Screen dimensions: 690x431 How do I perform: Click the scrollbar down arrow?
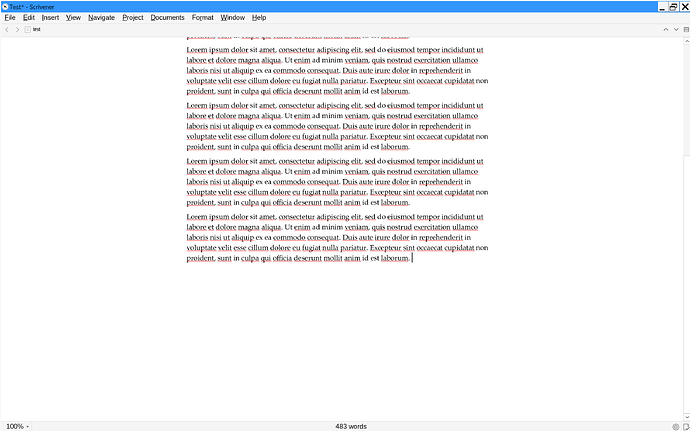point(686,417)
